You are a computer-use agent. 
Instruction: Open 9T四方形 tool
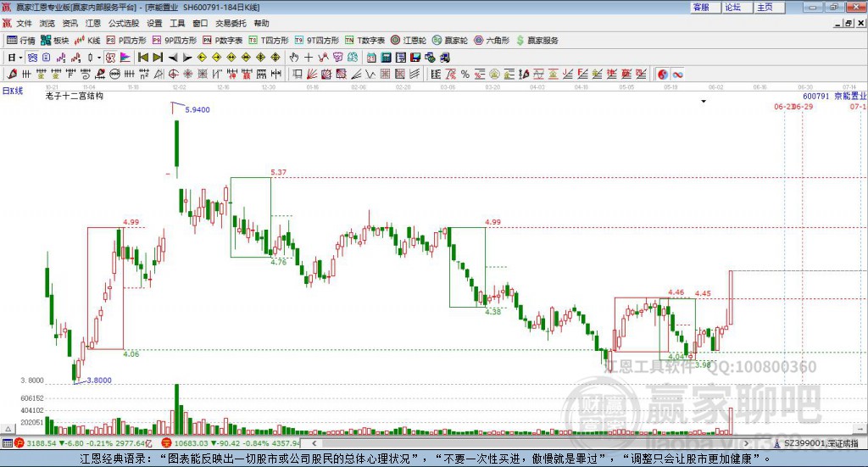(317, 41)
